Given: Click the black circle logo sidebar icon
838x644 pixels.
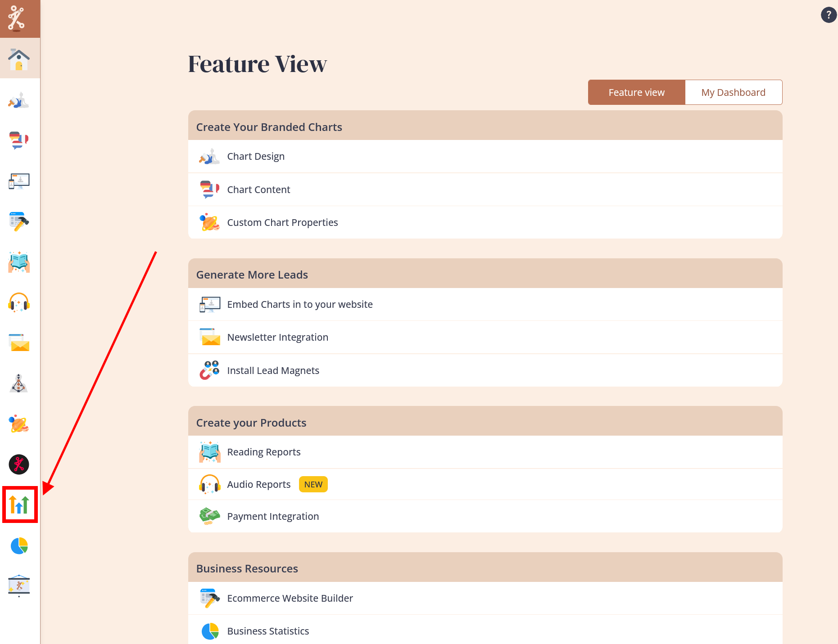Looking at the screenshot, I should pyautogui.click(x=19, y=464).
